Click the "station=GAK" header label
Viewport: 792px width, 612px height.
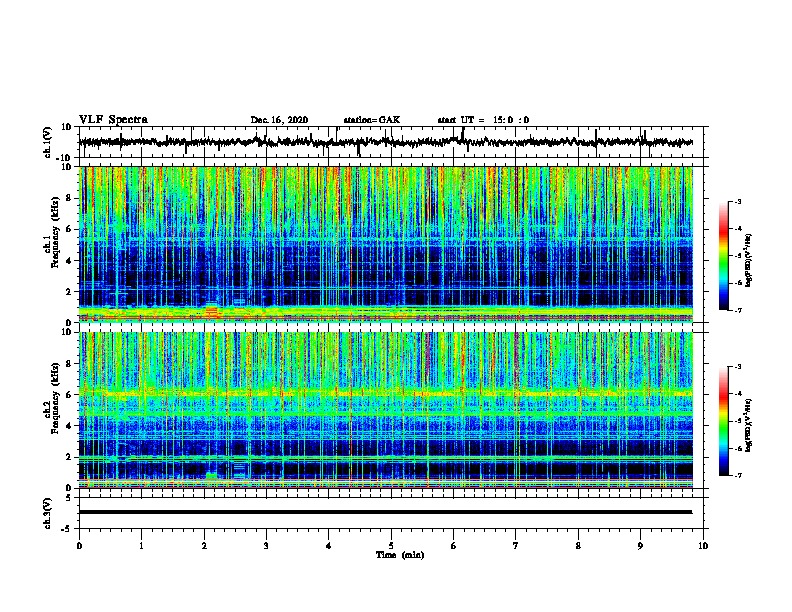tap(372, 120)
